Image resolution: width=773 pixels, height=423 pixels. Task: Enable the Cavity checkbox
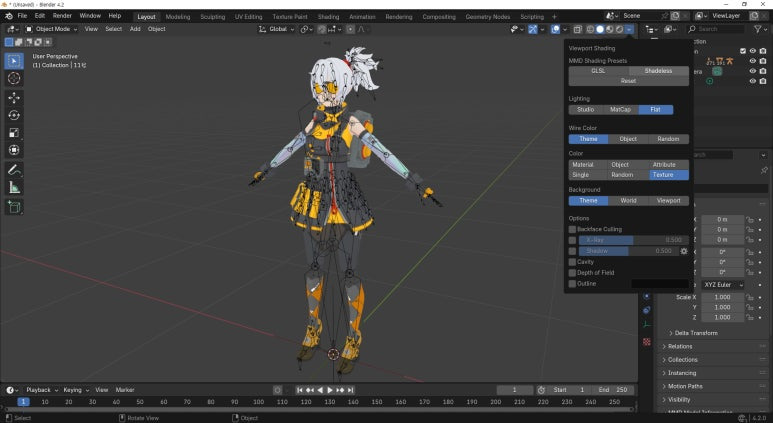click(572, 262)
